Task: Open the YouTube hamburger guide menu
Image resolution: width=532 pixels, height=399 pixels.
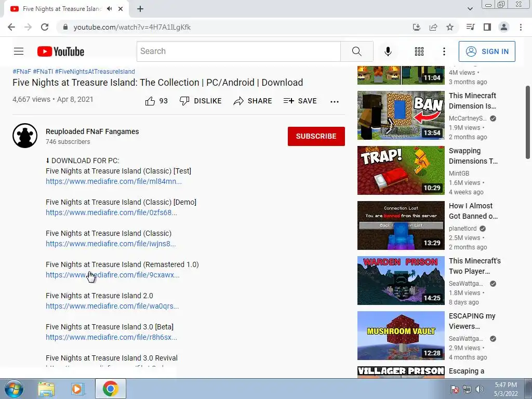Action: (x=19, y=51)
